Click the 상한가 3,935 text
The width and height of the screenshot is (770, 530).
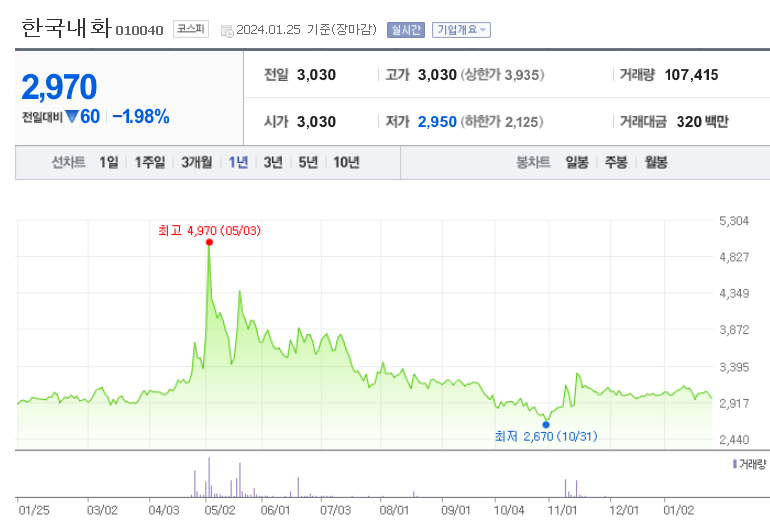[502, 75]
